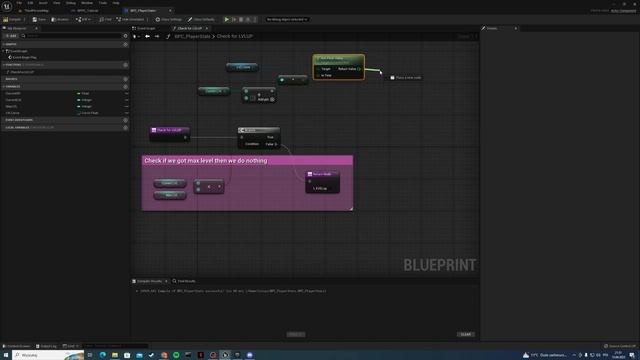Open the Asset menu
Image resolution: width=640 pixels, height=360 pixels.
(43, 3)
